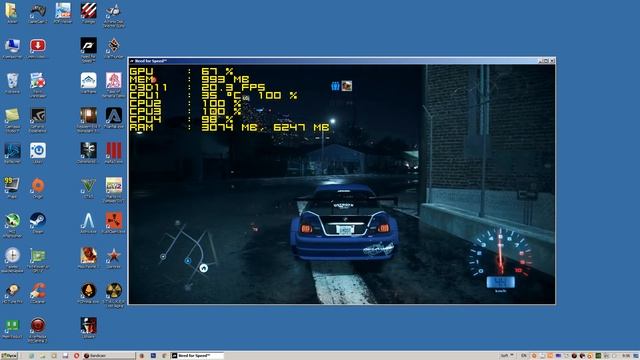640x360 pixels.
Task: Launch Need for Speed desktop shortcut
Action: 88,46
